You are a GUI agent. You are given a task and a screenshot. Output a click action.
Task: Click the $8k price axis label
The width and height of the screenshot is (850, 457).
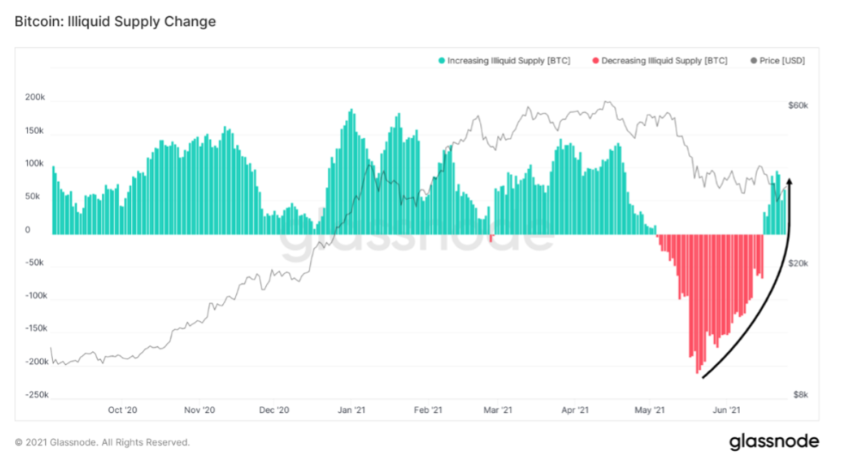coord(800,395)
